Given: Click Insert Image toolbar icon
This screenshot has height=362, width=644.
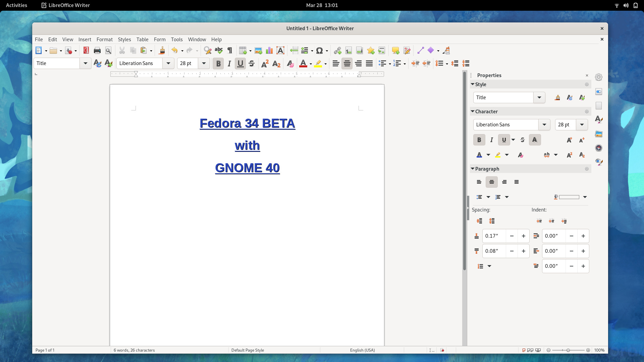Looking at the screenshot, I should (x=258, y=51).
